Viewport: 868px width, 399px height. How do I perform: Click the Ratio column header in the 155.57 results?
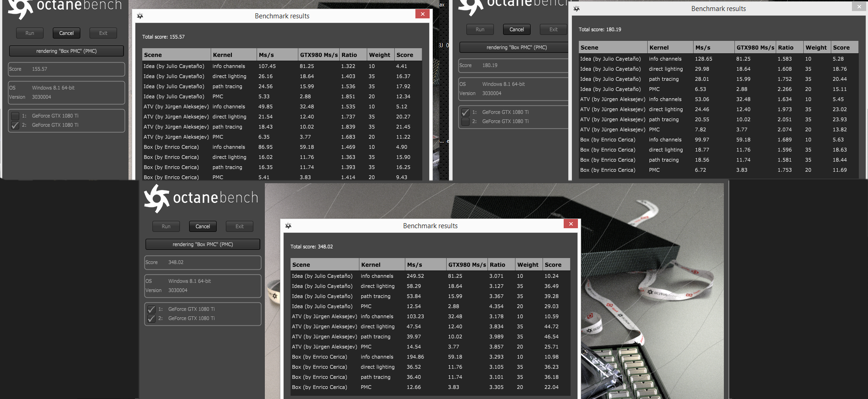(353, 55)
